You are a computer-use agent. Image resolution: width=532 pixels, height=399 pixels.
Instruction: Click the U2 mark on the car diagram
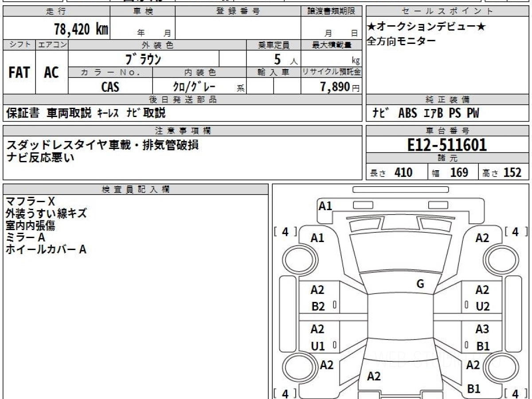coord(483,307)
